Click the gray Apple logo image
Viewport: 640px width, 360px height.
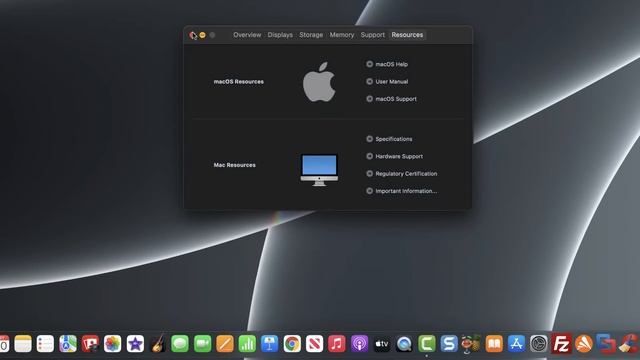pyautogui.click(x=319, y=82)
